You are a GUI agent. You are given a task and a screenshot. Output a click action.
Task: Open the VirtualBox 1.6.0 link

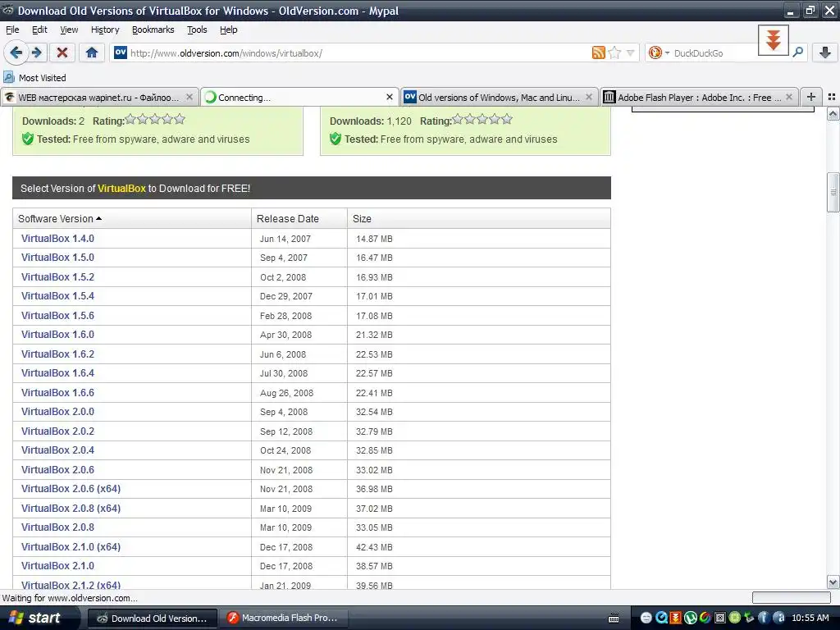(x=58, y=335)
